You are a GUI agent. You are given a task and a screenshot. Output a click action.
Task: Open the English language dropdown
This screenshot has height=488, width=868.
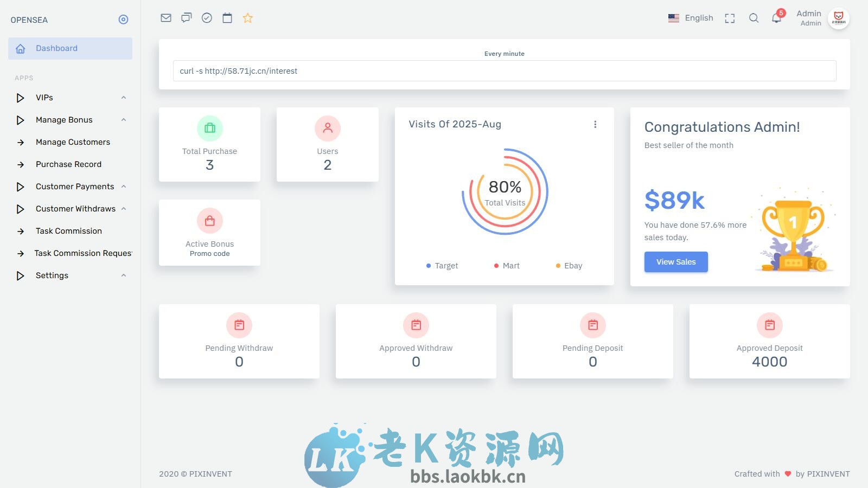691,17
